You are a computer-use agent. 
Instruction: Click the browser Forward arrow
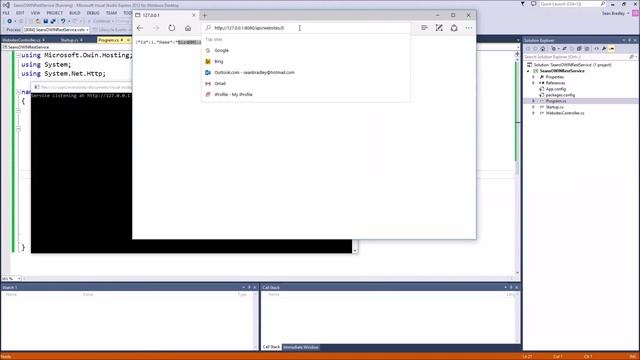[156, 28]
